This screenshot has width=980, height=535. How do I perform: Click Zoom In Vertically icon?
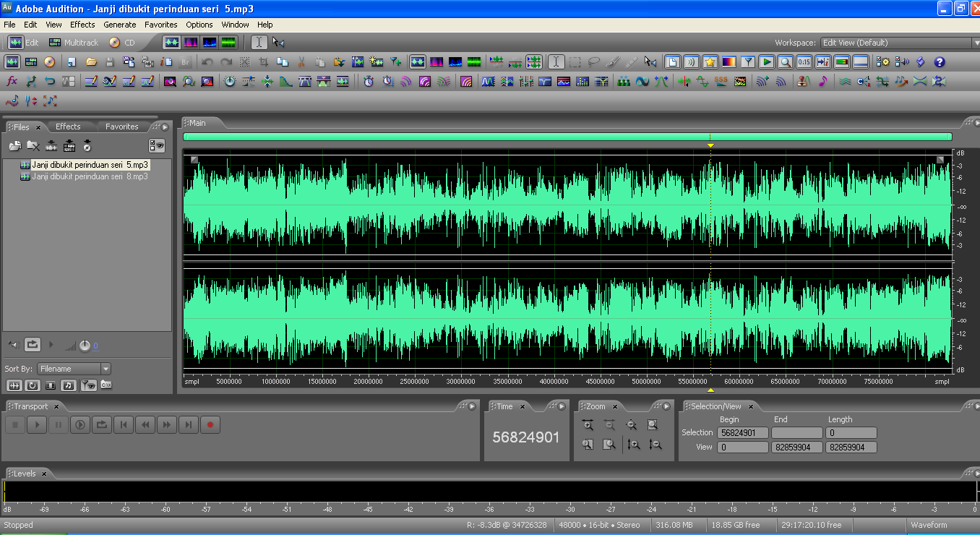pyautogui.click(x=633, y=445)
